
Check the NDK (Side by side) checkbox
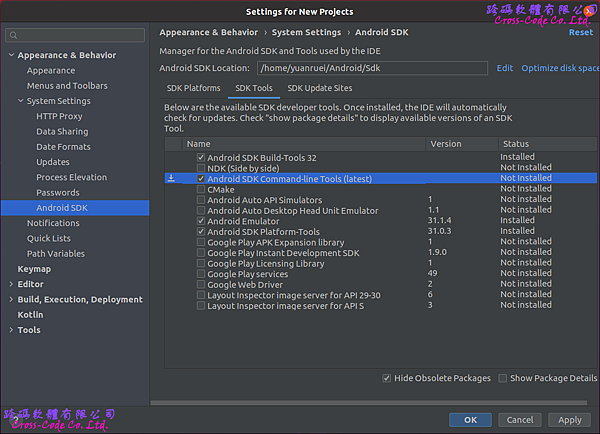coord(201,168)
